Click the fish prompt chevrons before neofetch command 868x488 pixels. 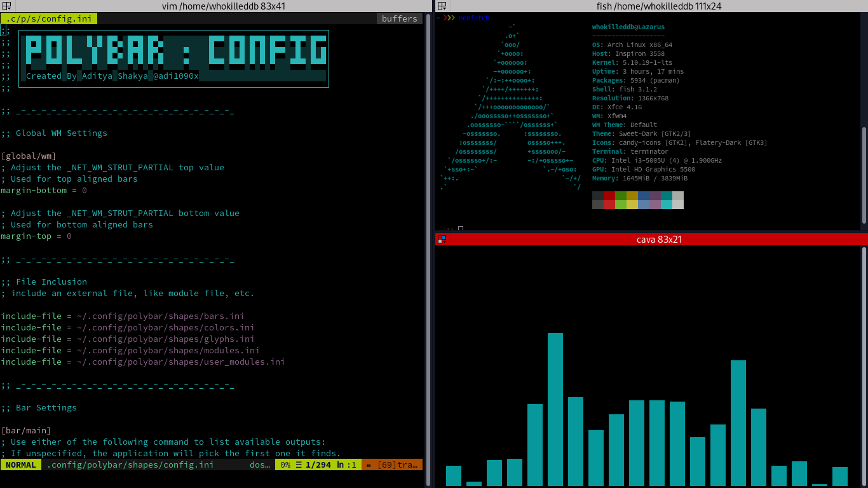pos(448,18)
